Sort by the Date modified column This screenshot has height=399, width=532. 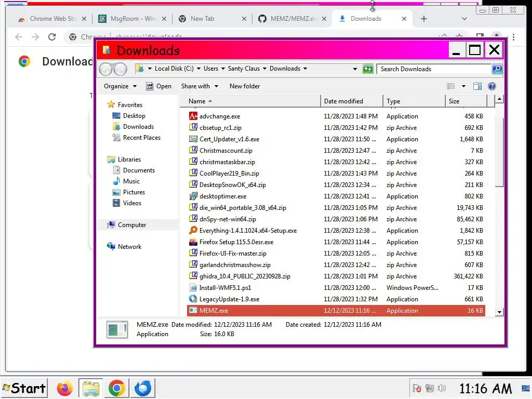point(352,101)
